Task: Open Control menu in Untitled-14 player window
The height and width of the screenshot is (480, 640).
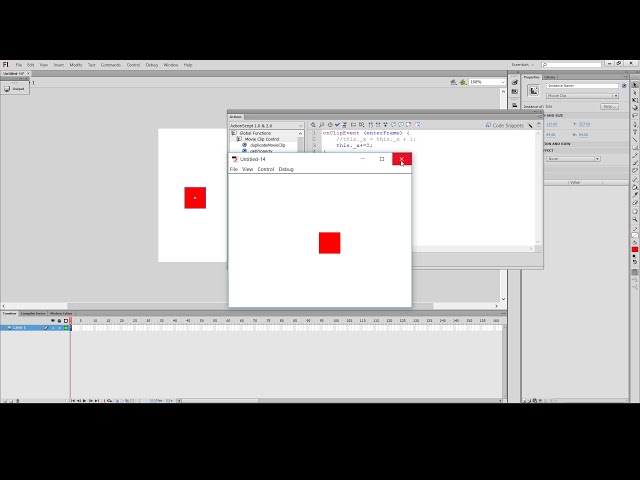Action: (266, 169)
